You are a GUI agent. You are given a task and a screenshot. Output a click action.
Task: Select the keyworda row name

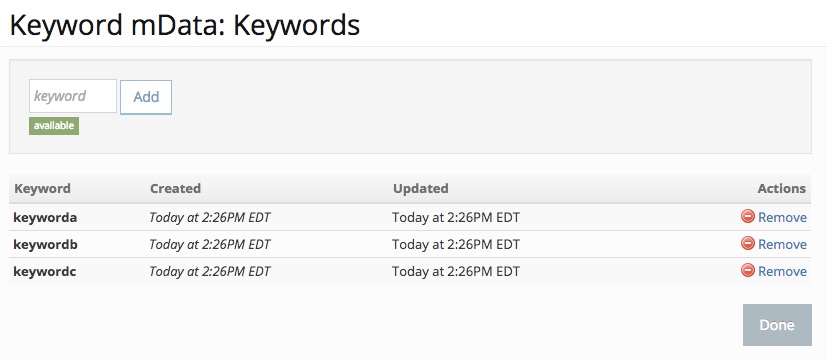pos(45,217)
